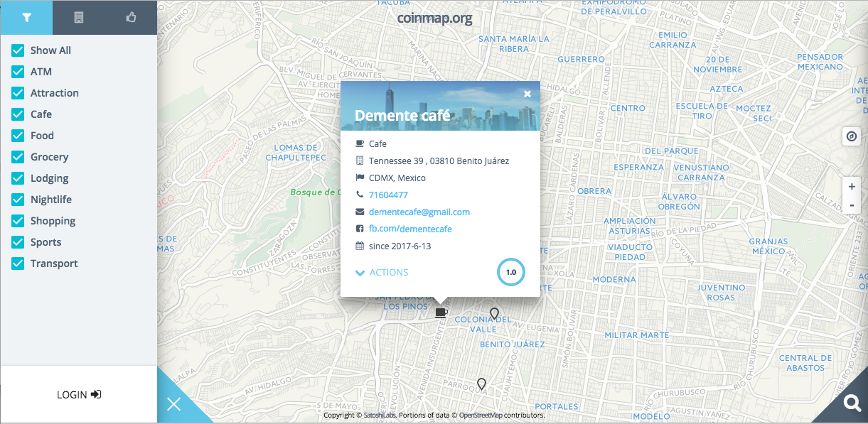Open the thumbs-up ratings tab

(131, 18)
